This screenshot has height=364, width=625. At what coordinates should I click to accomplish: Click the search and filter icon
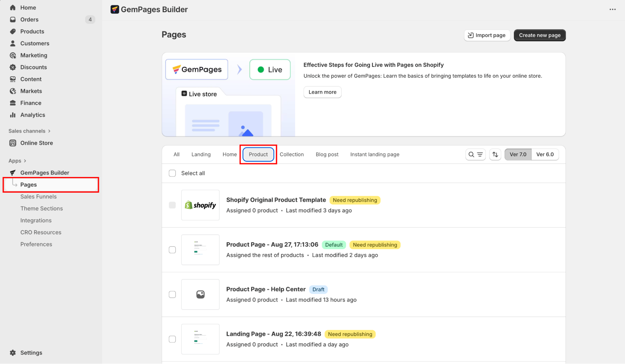[x=475, y=154]
